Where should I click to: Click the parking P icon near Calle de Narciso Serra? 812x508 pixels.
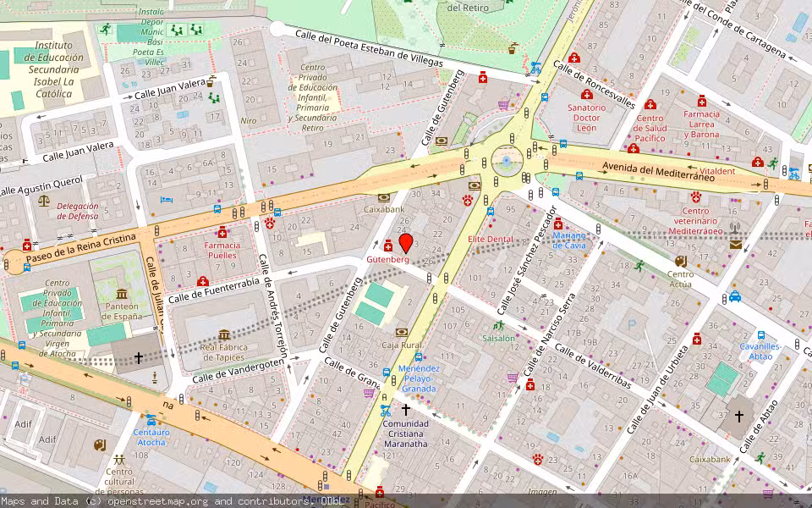tap(631, 325)
